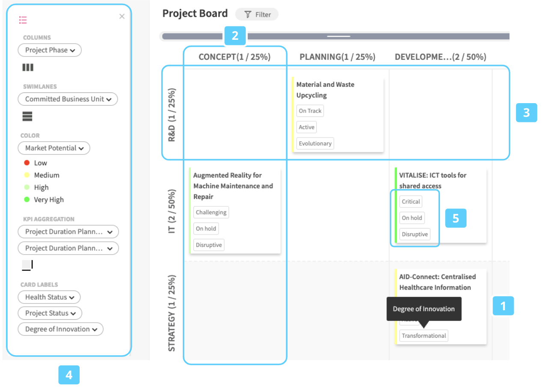Close the board settings panel

point(122,16)
